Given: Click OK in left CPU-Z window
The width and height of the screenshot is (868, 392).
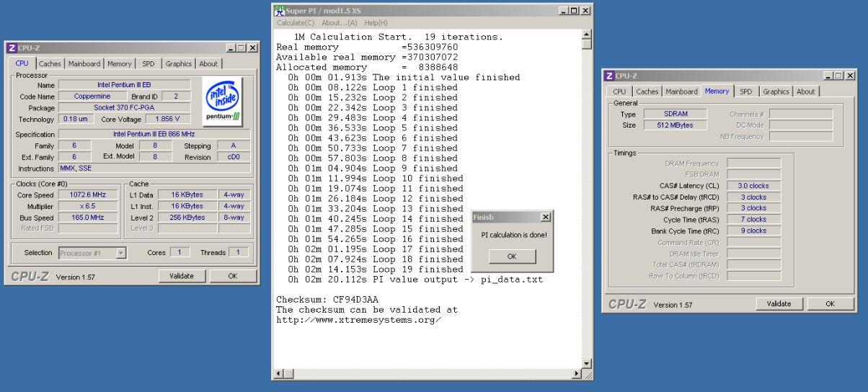Looking at the screenshot, I should click(233, 275).
